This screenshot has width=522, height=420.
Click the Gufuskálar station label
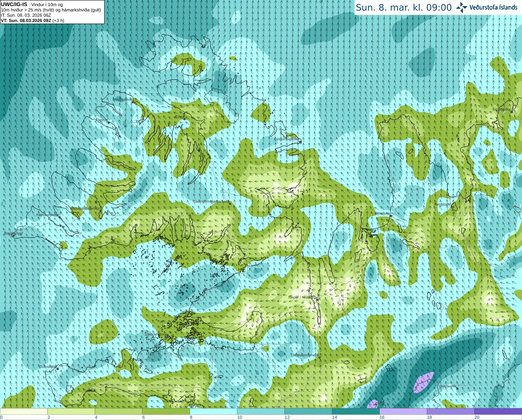(47, 366)
